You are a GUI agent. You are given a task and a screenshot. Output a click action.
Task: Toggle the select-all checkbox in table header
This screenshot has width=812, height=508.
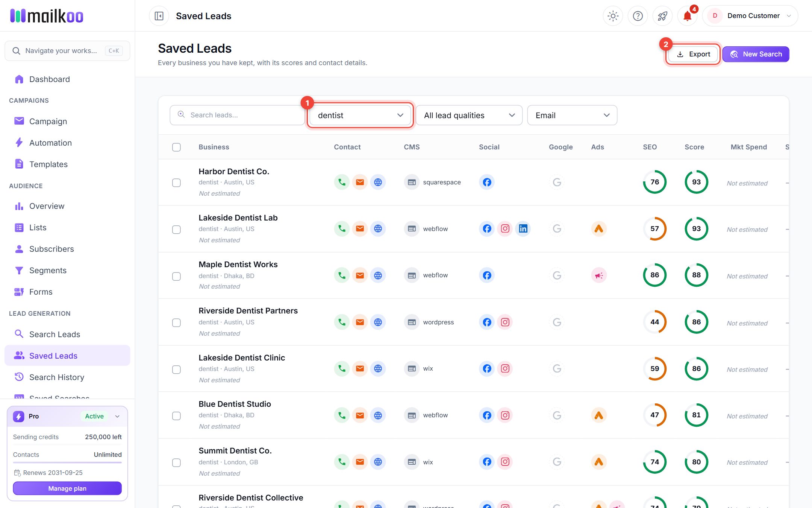(x=176, y=147)
